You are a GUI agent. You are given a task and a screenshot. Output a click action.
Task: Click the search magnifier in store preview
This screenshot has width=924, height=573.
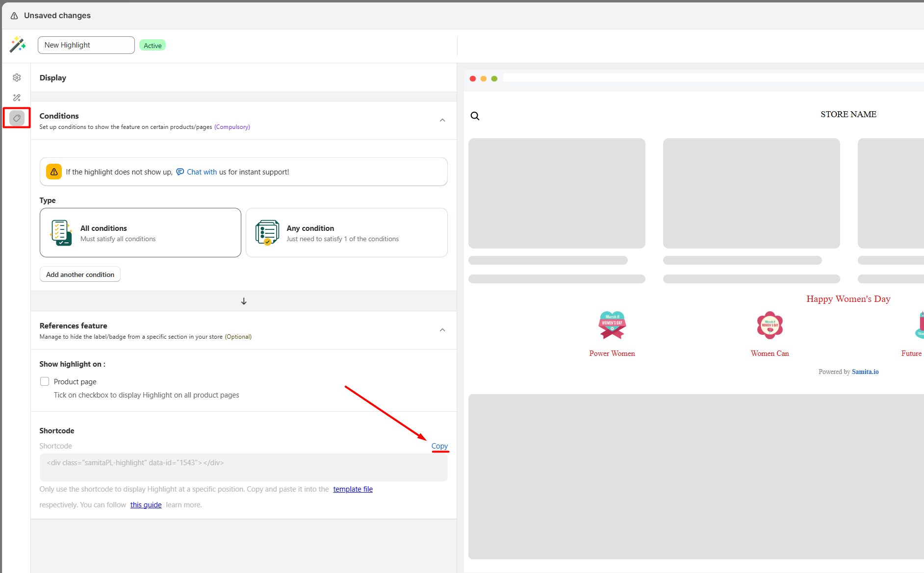475,116
